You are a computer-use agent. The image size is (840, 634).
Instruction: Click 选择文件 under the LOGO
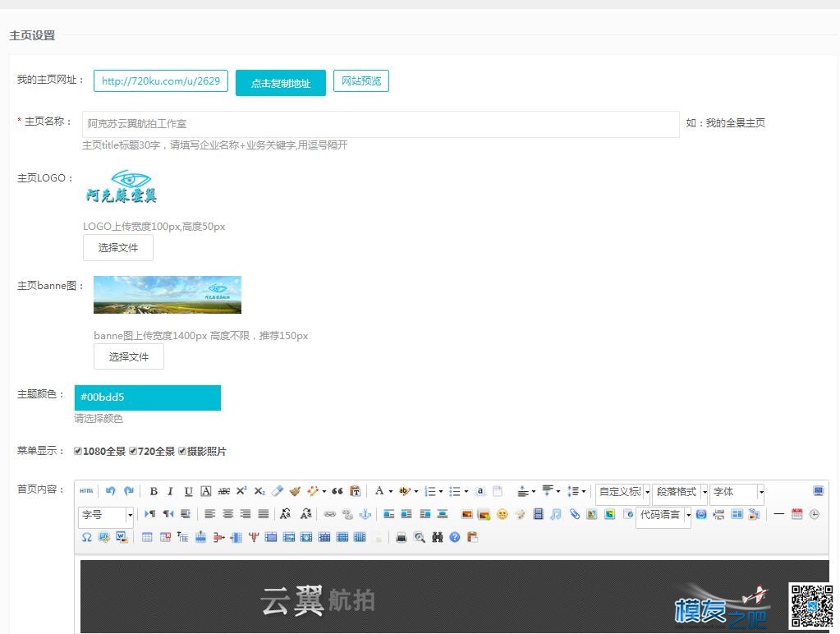click(x=118, y=247)
